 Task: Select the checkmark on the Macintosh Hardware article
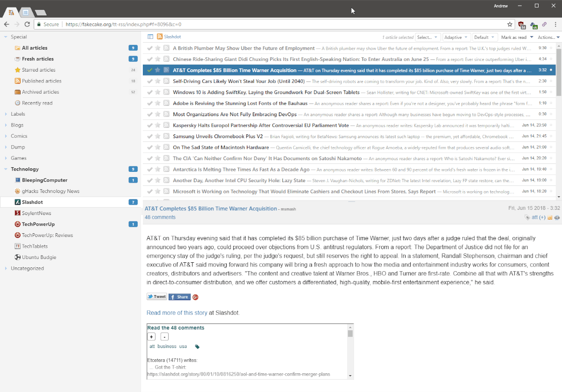click(149, 147)
